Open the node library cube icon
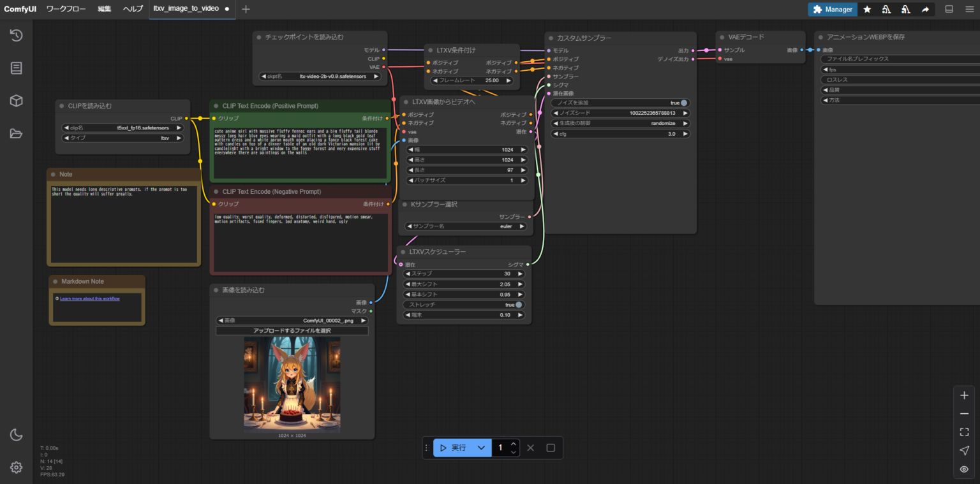The width and height of the screenshot is (980, 484). (17, 101)
